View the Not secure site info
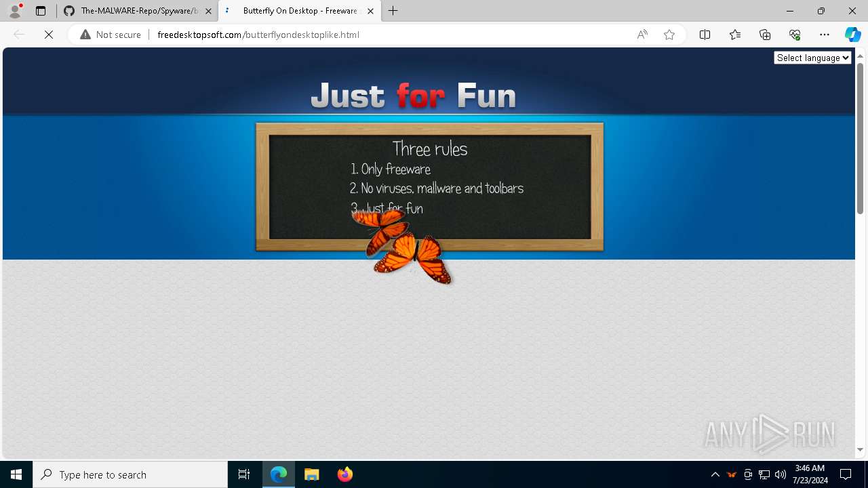Viewport: 868px width, 488px height. (x=111, y=35)
